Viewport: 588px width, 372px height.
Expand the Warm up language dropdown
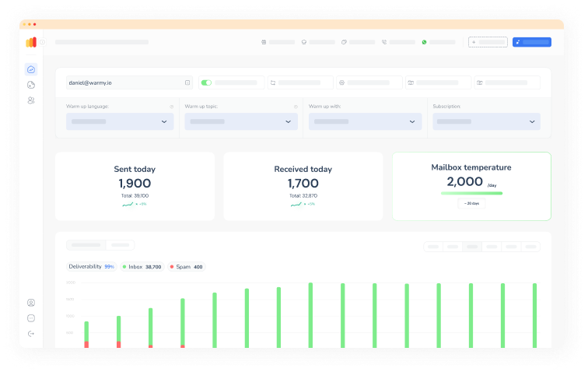120,121
